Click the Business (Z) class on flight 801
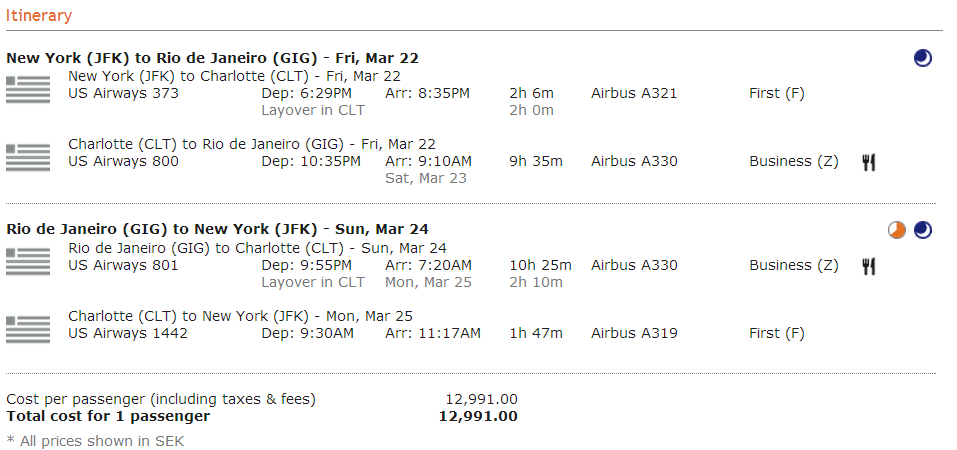 tap(793, 266)
